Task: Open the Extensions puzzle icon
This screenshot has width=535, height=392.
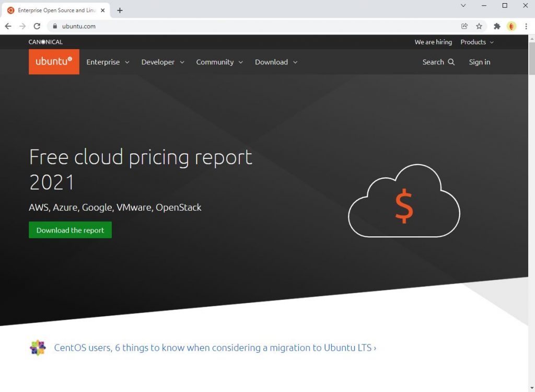Action: tap(497, 26)
